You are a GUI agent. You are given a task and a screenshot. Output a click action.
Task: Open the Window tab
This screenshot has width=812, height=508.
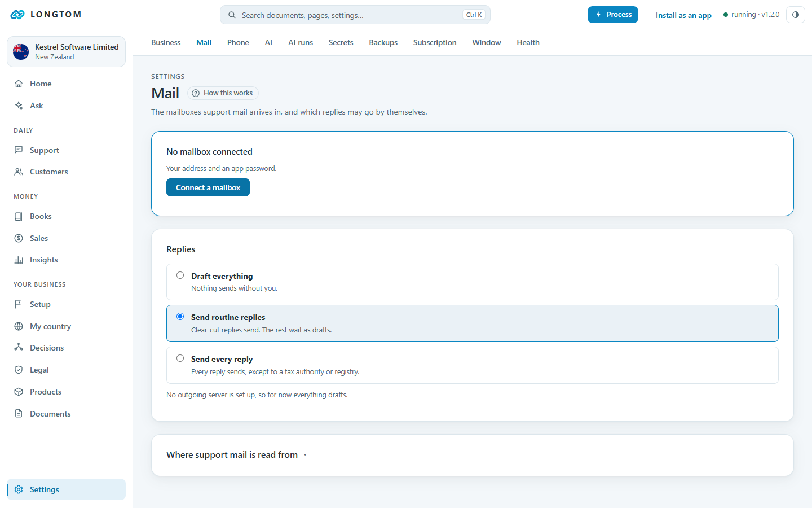487,42
